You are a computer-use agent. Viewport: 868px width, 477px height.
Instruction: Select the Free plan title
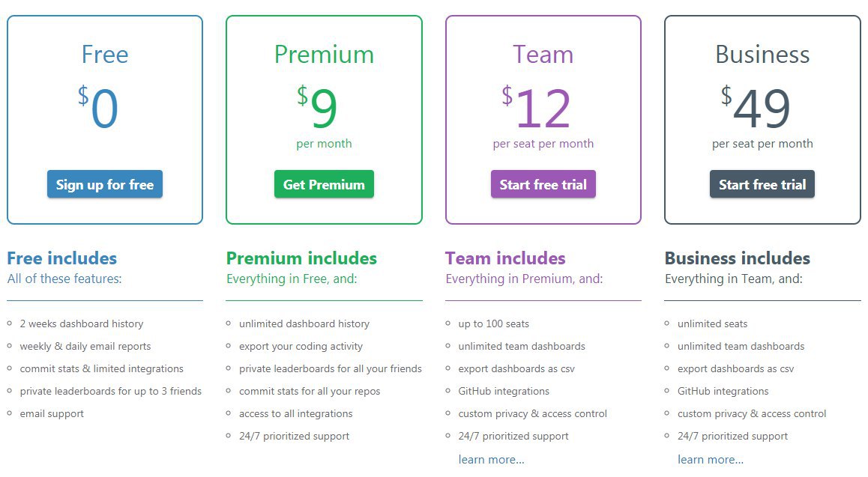tap(105, 54)
